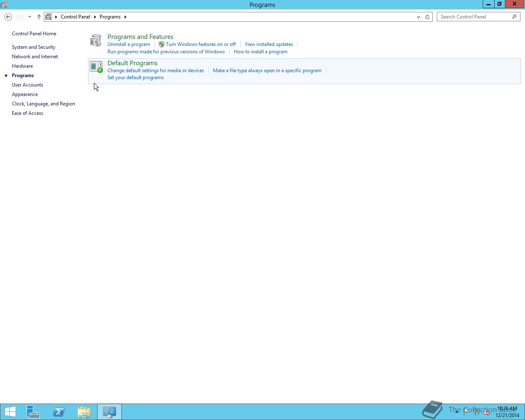525x420 pixels.
Task: Open Hardware category
Action: pyautogui.click(x=22, y=66)
